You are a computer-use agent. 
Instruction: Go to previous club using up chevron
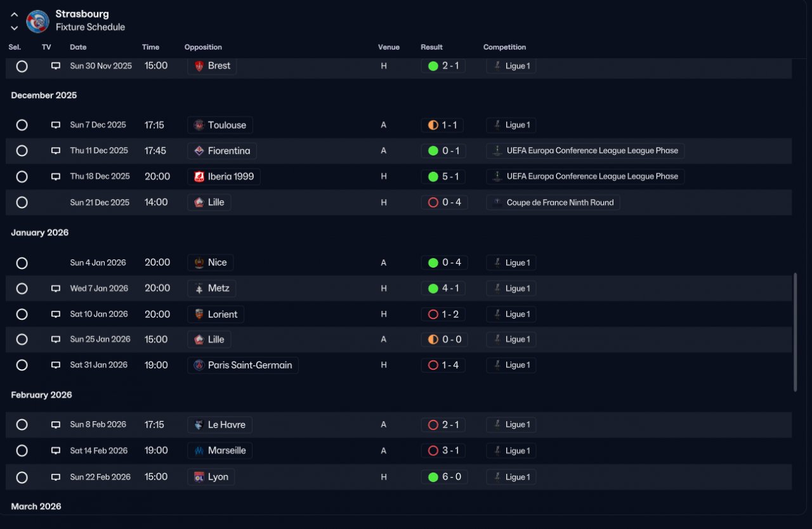coord(14,14)
